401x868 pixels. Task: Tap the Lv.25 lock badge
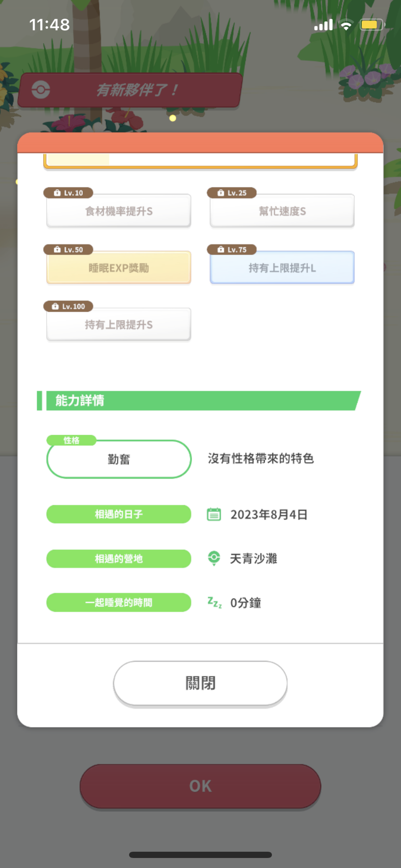tap(232, 193)
